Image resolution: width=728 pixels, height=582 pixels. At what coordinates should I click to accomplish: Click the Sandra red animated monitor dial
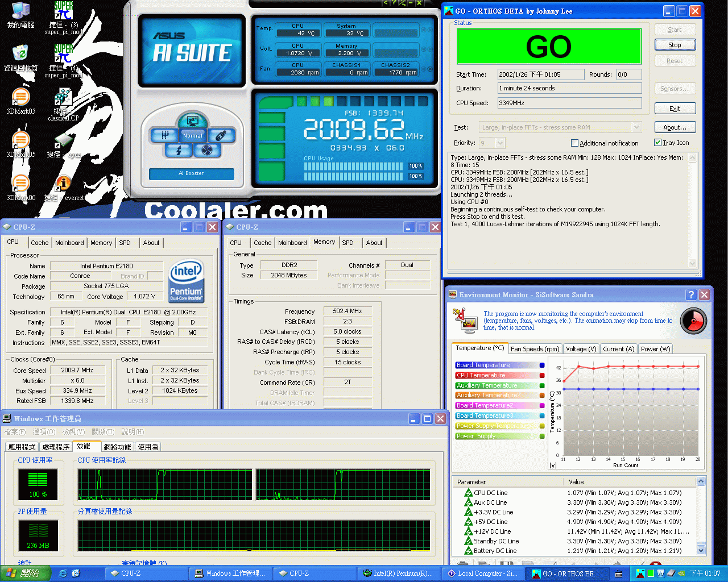pos(693,321)
